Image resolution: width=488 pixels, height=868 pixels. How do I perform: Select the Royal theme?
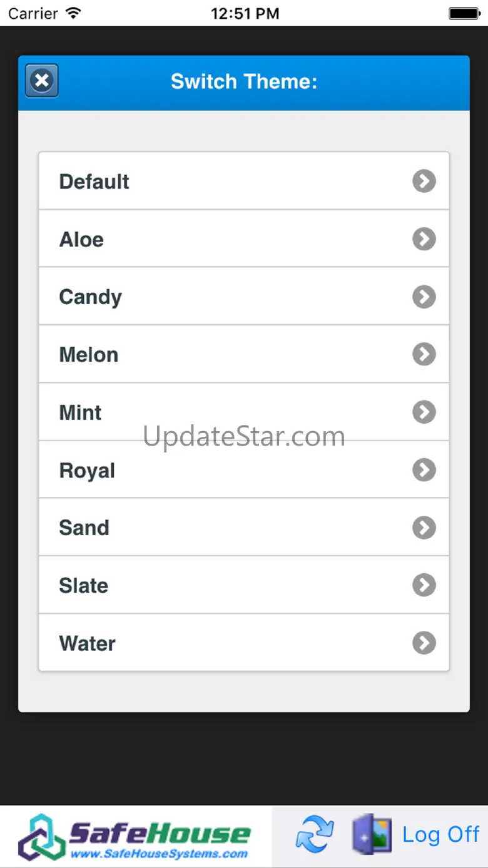[x=88, y=471]
